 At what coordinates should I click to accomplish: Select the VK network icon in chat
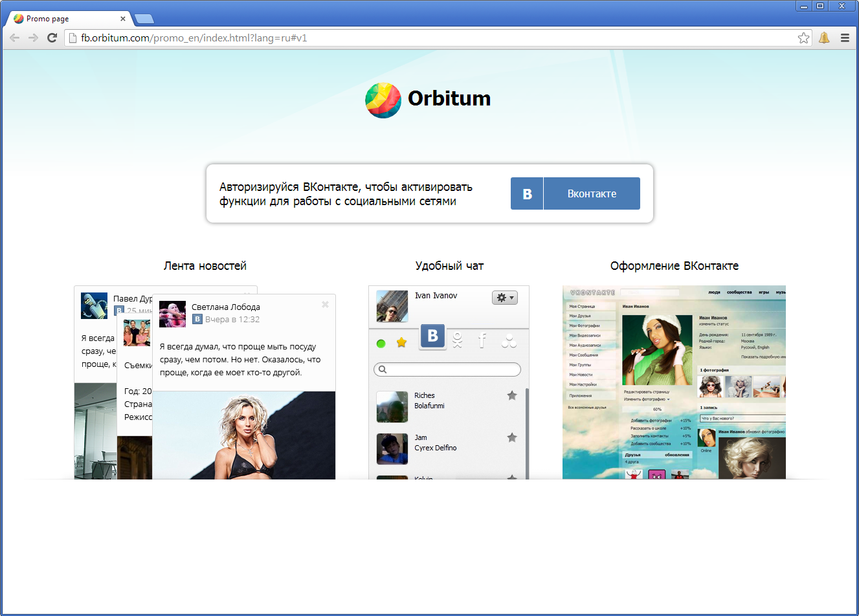pos(433,336)
